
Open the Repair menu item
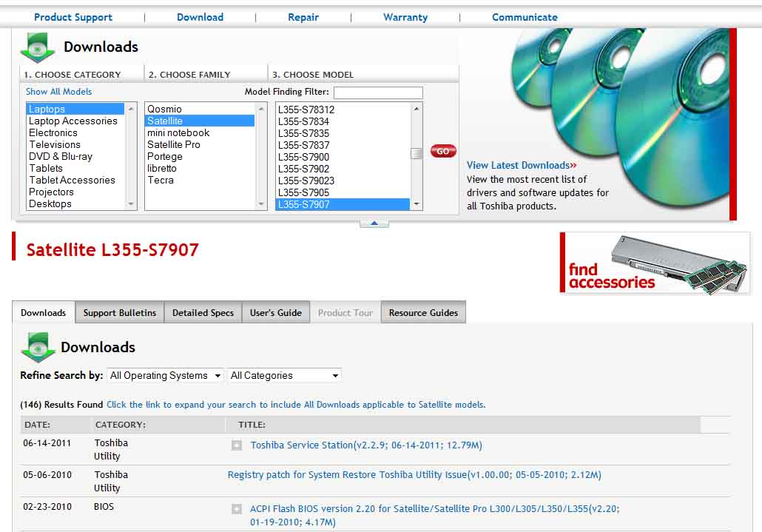tap(303, 17)
